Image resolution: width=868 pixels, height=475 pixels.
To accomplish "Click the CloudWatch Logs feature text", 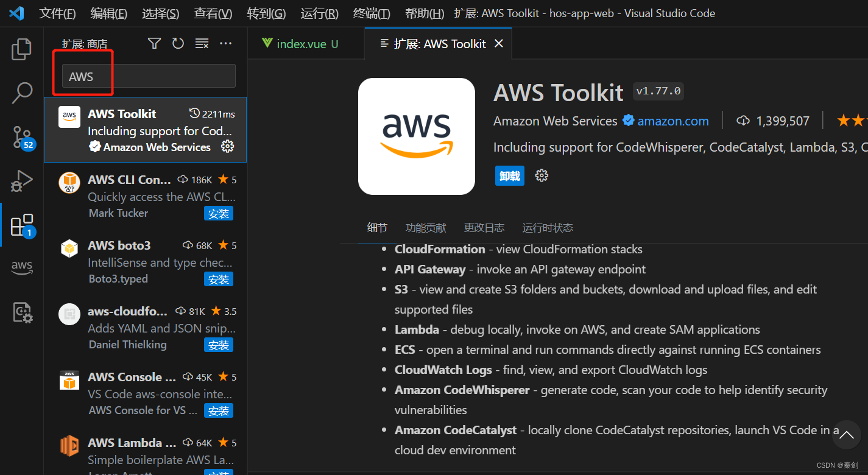I will (443, 370).
